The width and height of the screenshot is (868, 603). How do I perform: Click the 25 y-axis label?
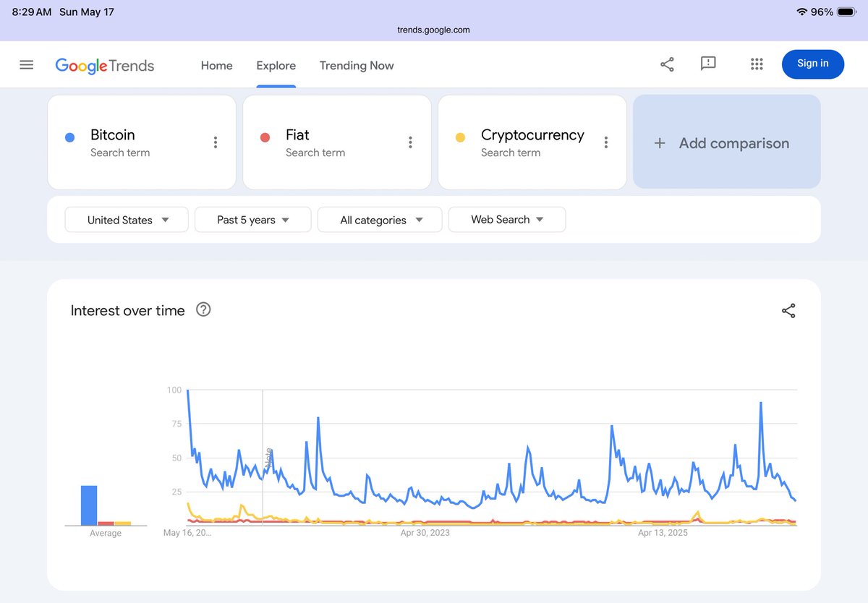[176, 492]
